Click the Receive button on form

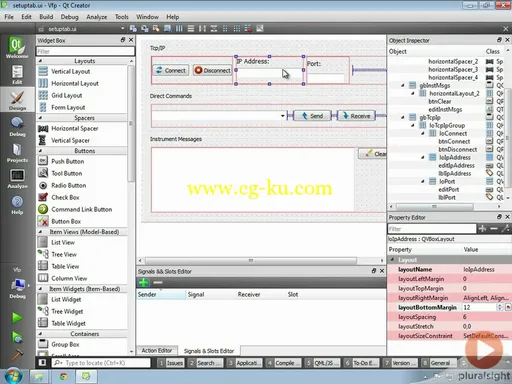point(356,116)
